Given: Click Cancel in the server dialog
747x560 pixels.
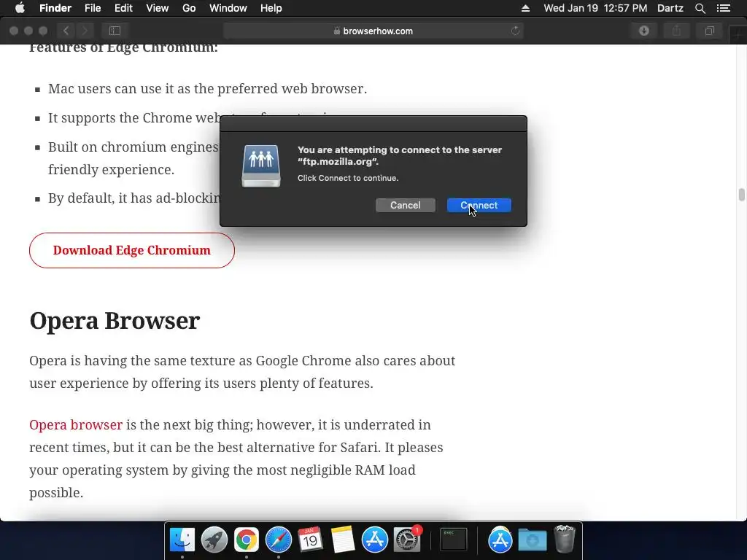Looking at the screenshot, I should (406, 205).
